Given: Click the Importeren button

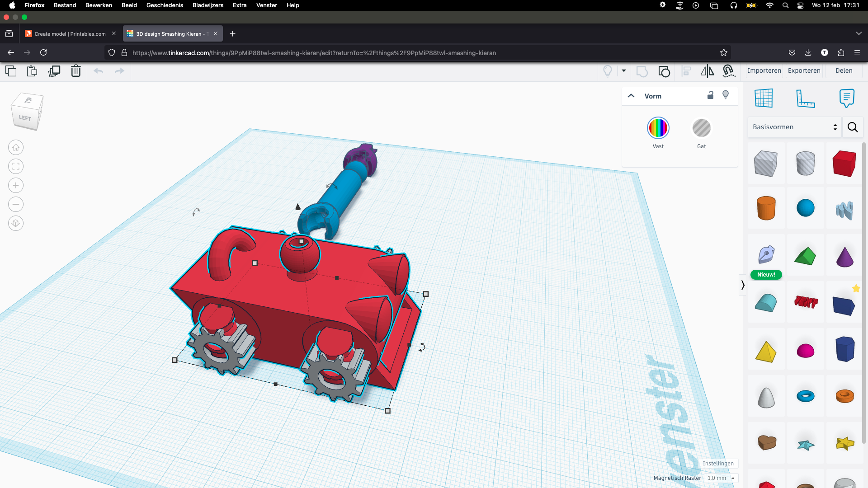Looking at the screenshot, I should click(764, 71).
